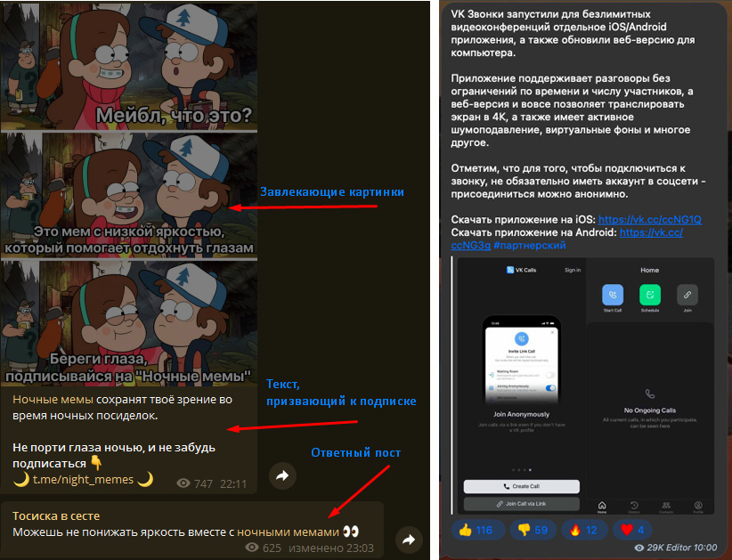Click the History tab icon in the VK Calls preview
Image resolution: width=732 pixels, height=560 pixels.
pos(634,506)
